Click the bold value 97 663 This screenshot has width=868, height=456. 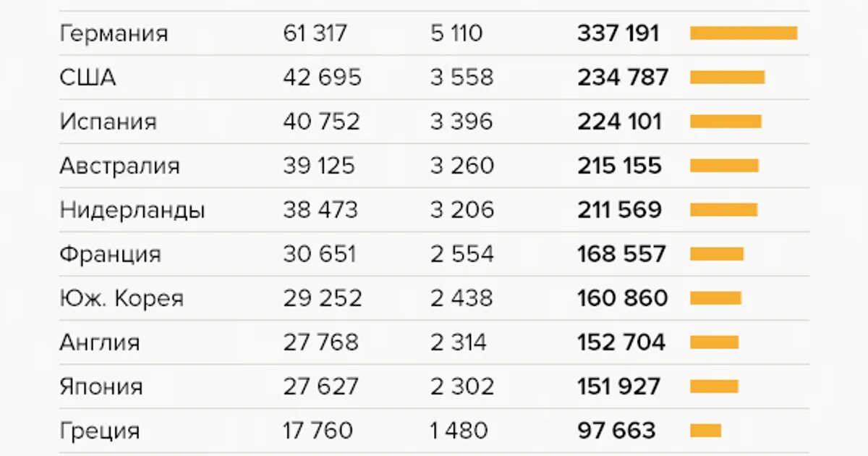point(616,431)
